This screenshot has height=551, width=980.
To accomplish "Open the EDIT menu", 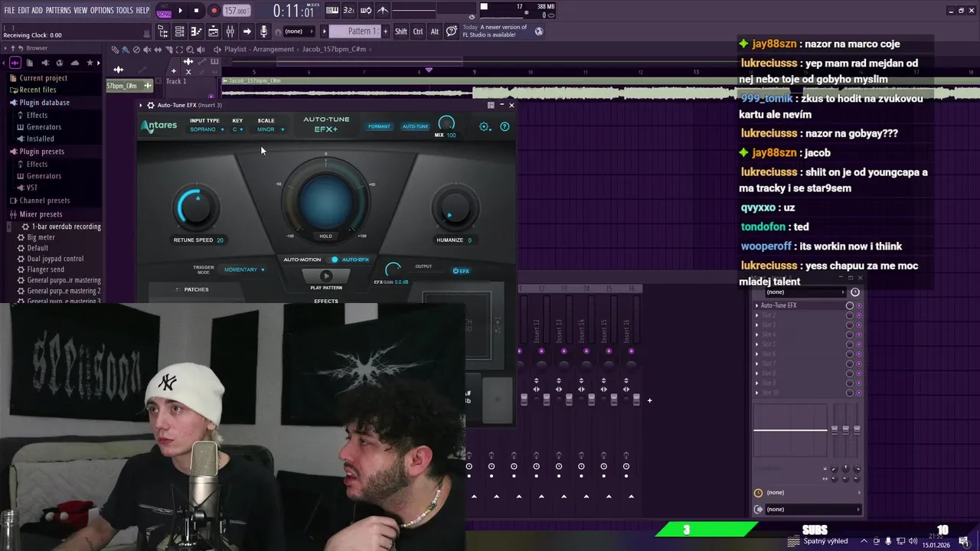I will coord(23,10).
